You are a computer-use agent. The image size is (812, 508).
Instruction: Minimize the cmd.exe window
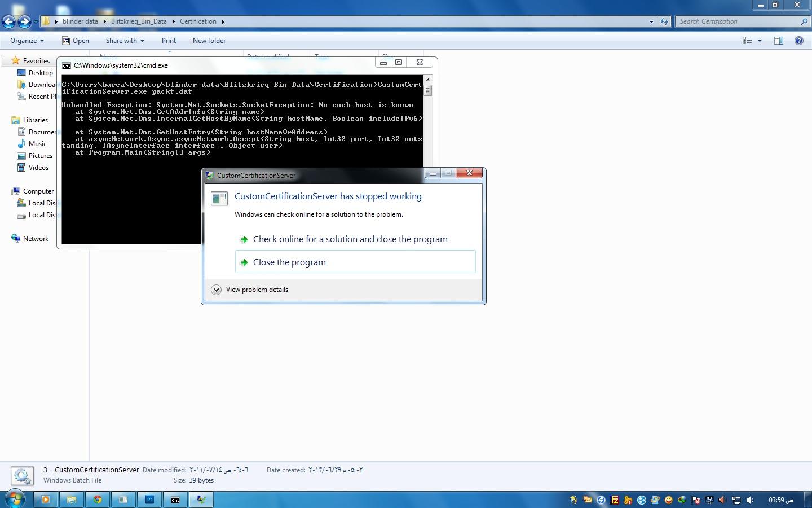[x=383, y=62]
